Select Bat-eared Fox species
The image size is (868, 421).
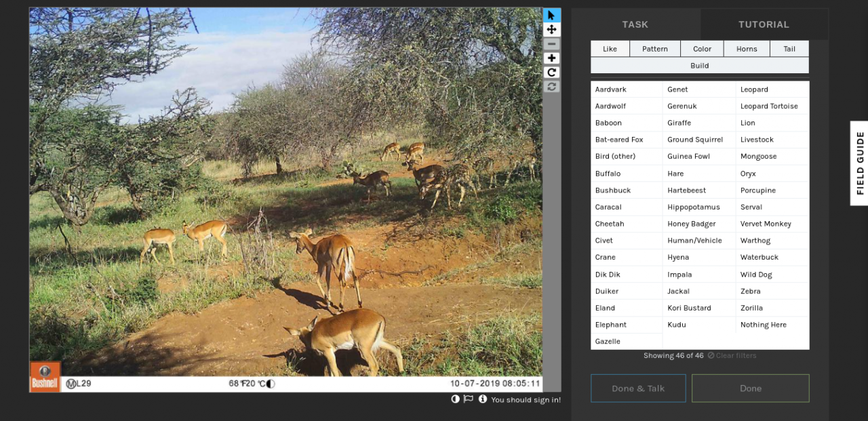pyautogui.click(x=627, y=140)
